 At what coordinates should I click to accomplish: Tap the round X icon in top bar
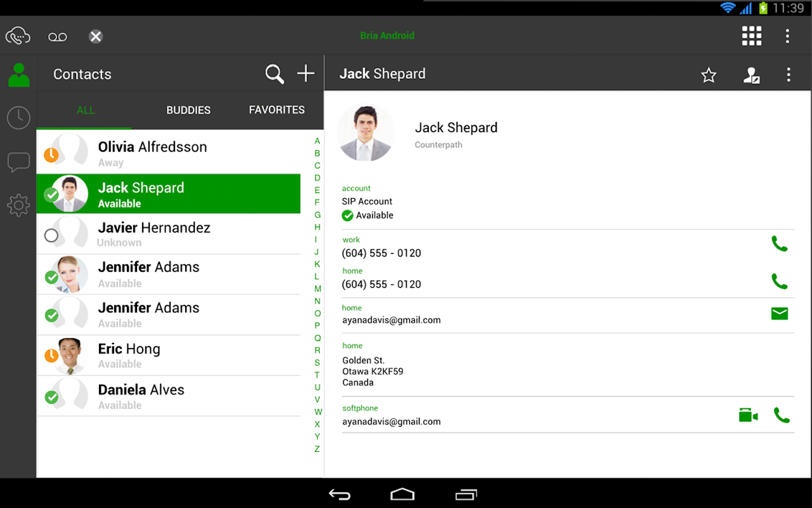96,36
